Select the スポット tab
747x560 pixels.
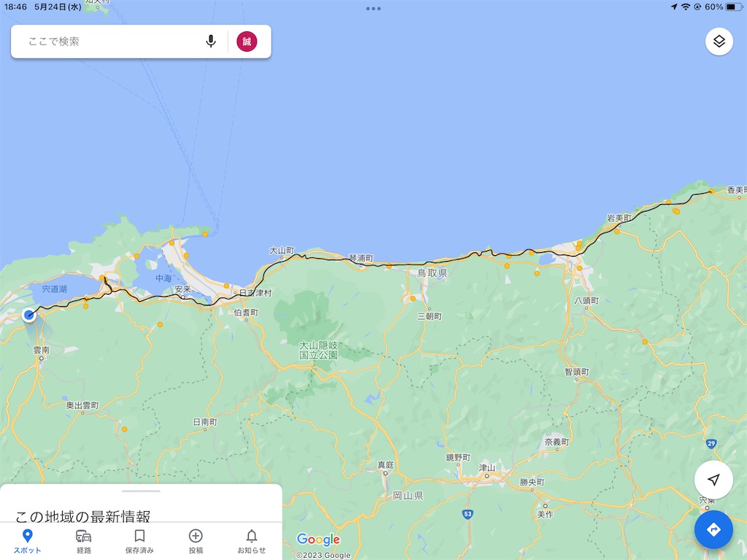point(27,542)
